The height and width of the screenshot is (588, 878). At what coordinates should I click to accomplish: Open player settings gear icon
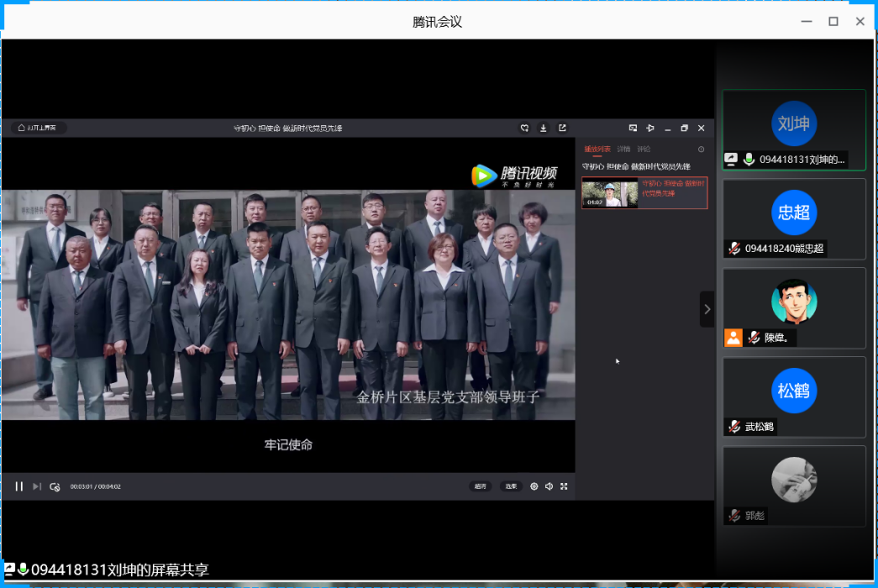coord(534,486)
